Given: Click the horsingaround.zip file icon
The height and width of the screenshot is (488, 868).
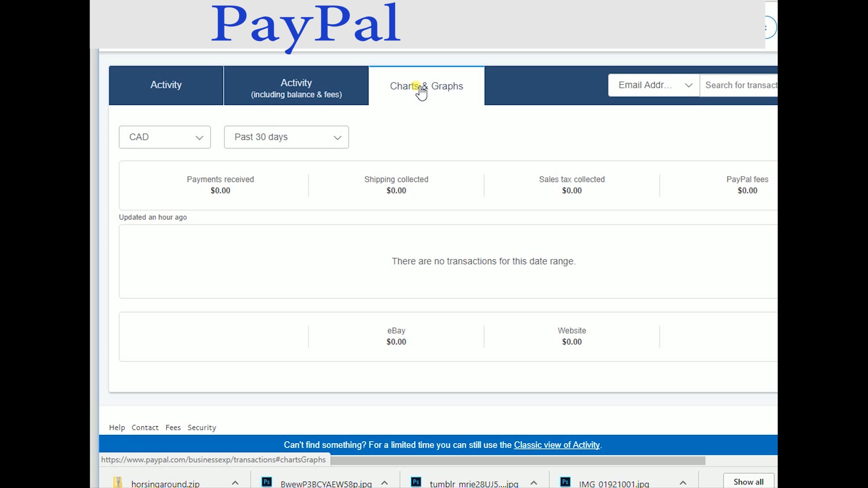Looking at the screenshot, I should click(x=117, y=482).
